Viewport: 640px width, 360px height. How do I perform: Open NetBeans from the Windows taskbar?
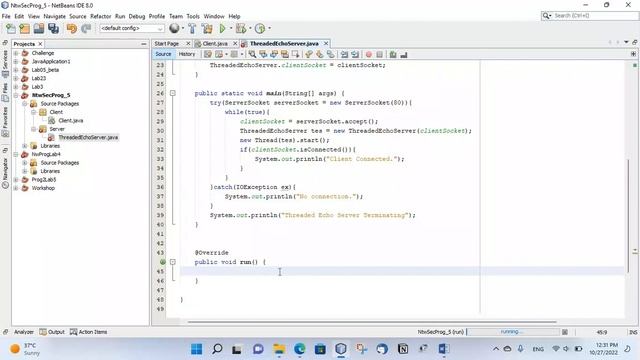(341, 349)
